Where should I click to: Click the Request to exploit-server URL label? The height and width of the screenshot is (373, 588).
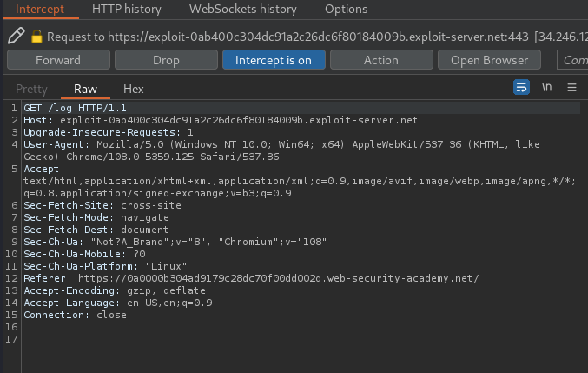pyautogui.click(x=287, y=37)
